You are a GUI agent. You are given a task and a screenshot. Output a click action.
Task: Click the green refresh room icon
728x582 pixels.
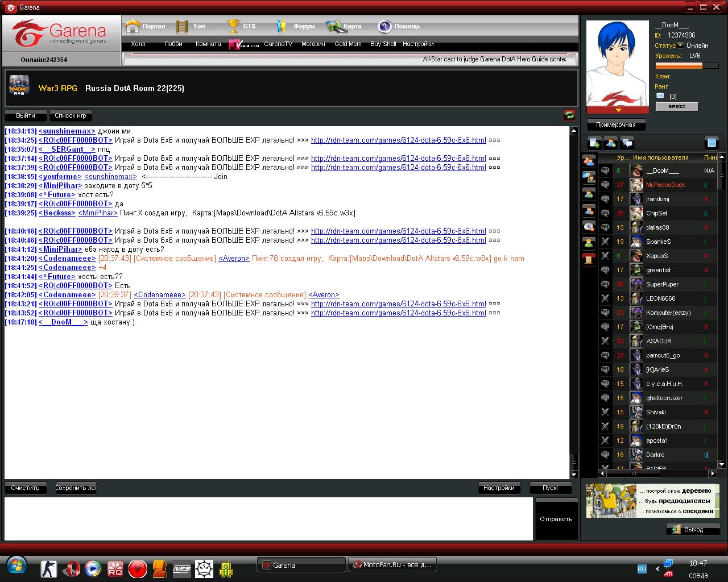(x=569, y=115)
